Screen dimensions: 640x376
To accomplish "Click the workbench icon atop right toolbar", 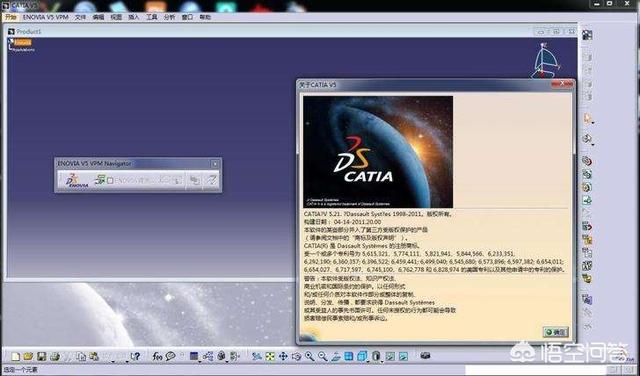I will [587, 35].
